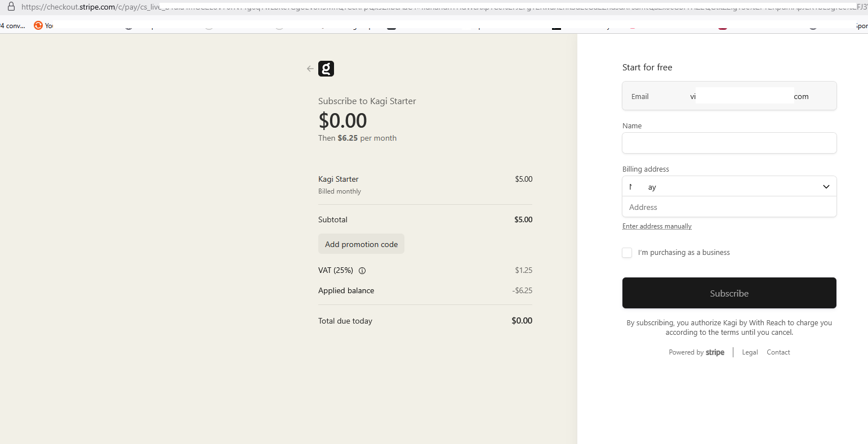
Task: Click the Kagi 'g' logo icon
Action: tap(326, 69)
